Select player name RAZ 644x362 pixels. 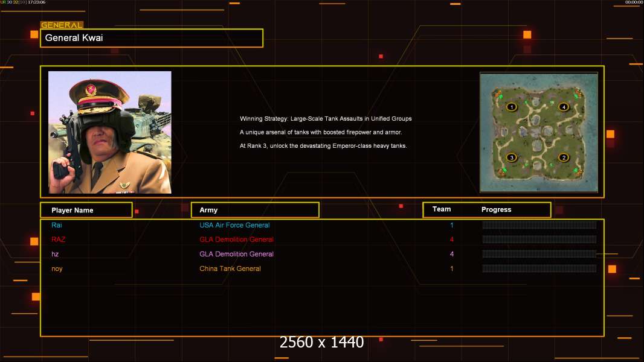[59, 240]
